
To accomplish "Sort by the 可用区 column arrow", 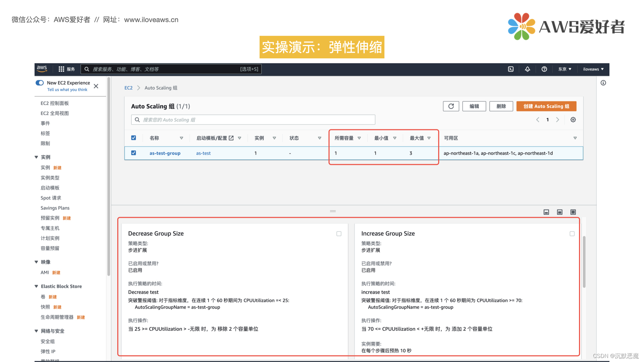I will pos(575,138).
